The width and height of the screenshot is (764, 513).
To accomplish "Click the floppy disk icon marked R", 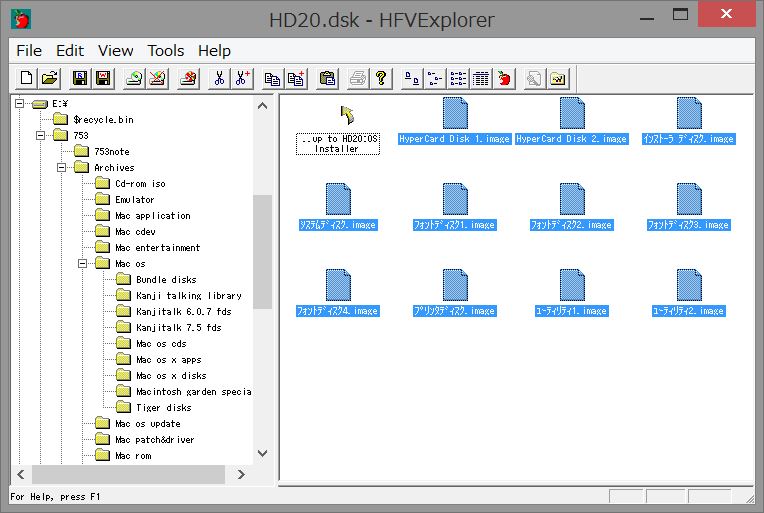I will (80, 78).
